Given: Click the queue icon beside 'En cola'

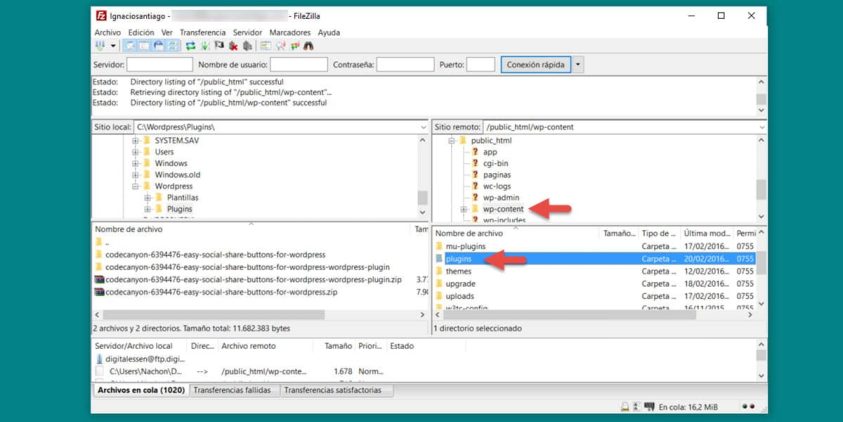Looking at the screenshot, I should tap(649, 407).
